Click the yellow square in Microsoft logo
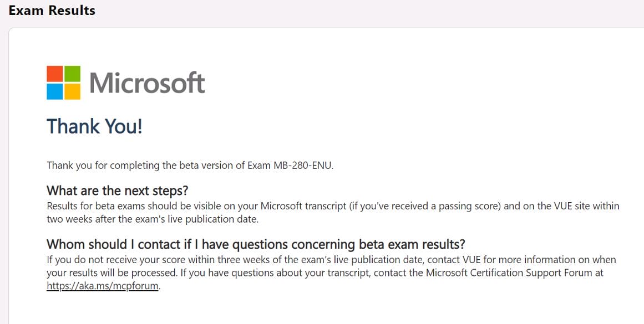Viewport: 644px width, 324px height. pos(72,91)
